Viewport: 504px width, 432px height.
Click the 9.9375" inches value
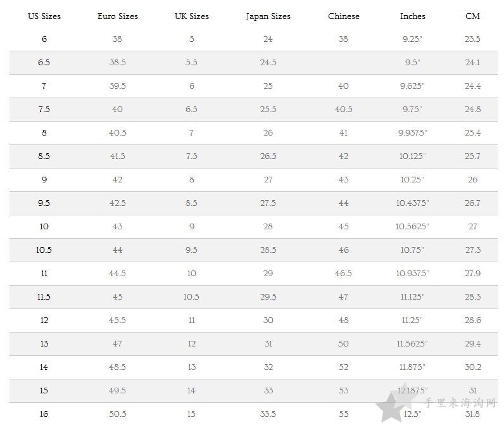pos(412,132)
